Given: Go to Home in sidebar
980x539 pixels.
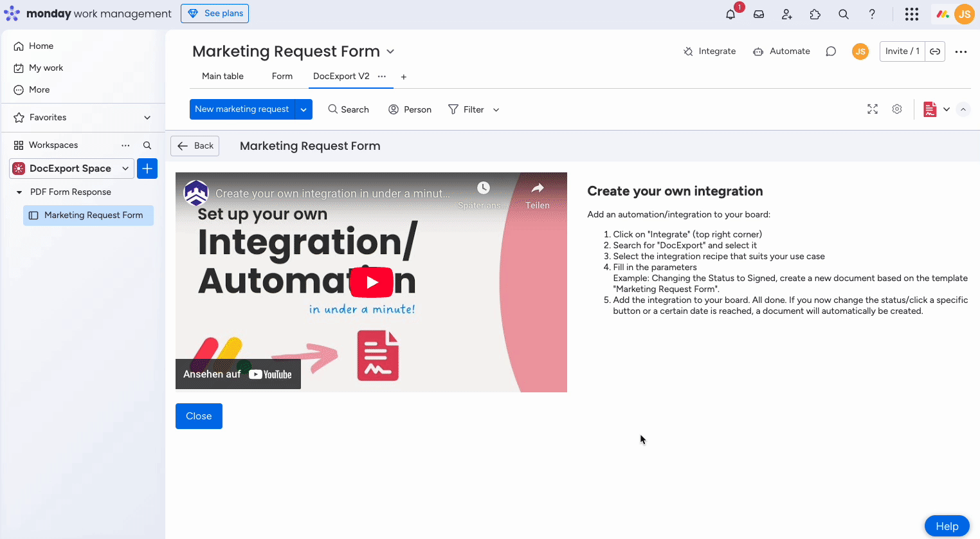Looking at the screenshot, I should point(34,46).
